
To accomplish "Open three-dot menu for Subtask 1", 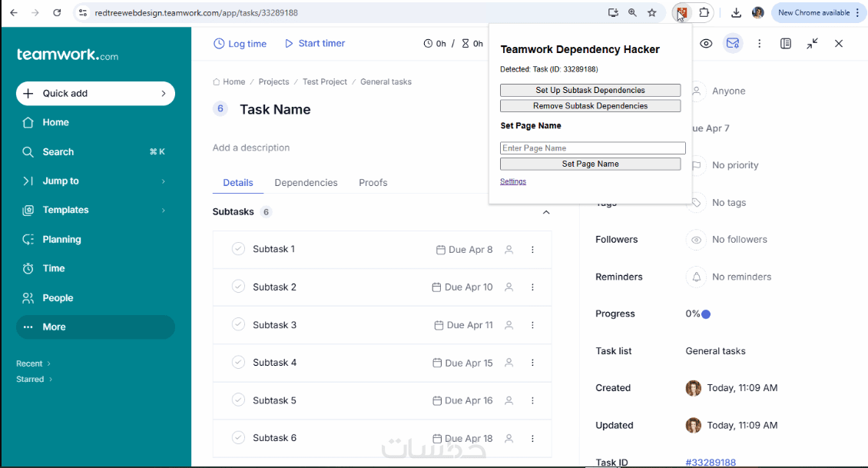I will [532, 250].
